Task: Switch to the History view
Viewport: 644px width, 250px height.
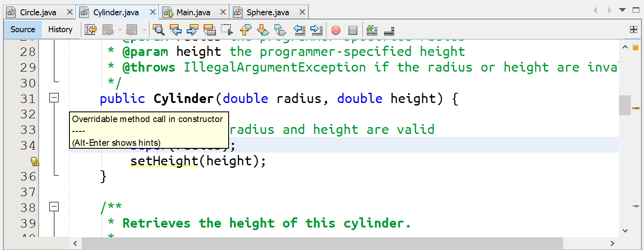Action: [x=60, y=30]
